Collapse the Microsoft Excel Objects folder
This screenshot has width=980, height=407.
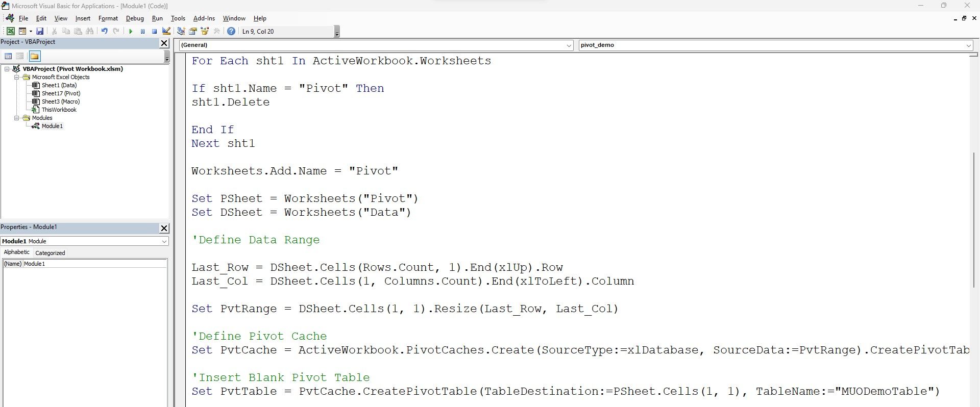coord(17,77)
